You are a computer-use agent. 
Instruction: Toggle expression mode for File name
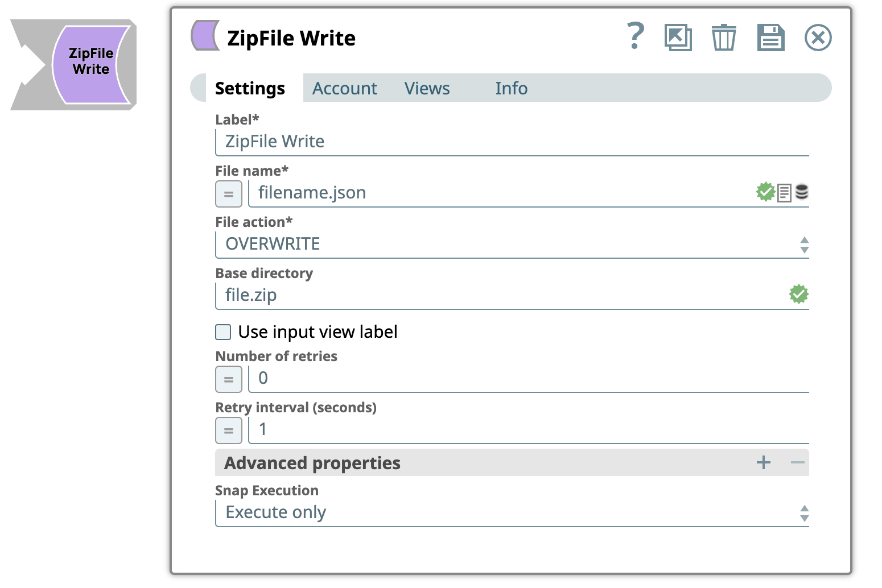point(229,194)
